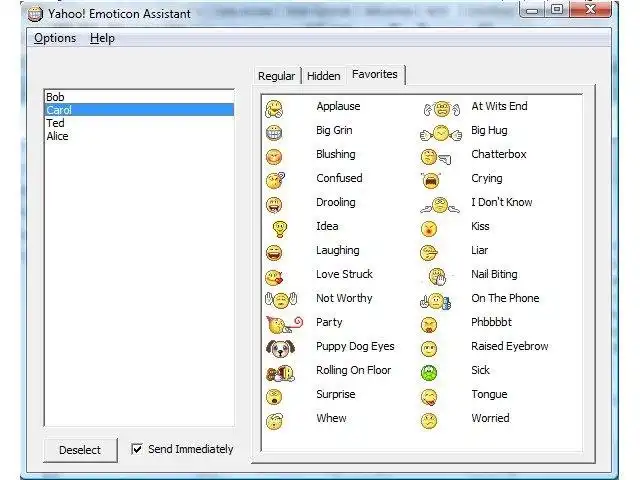Screen dimensions: 640x480
Task: Choose the I Don't Know emoticon icon
Action: 440,205
